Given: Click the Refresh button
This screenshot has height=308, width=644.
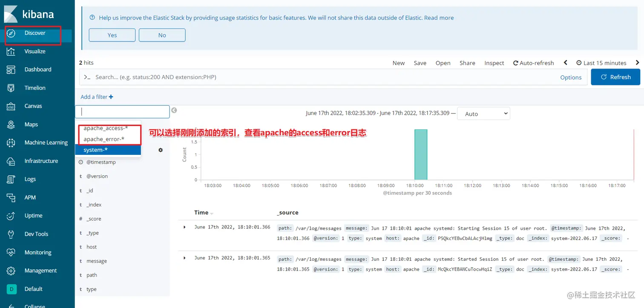Looking at the screenshot, I should 615,77.
